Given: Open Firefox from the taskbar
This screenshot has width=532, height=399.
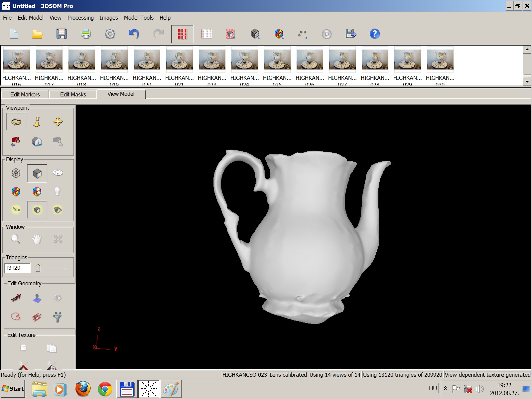Looking at the screenshot, I should 83,389.
